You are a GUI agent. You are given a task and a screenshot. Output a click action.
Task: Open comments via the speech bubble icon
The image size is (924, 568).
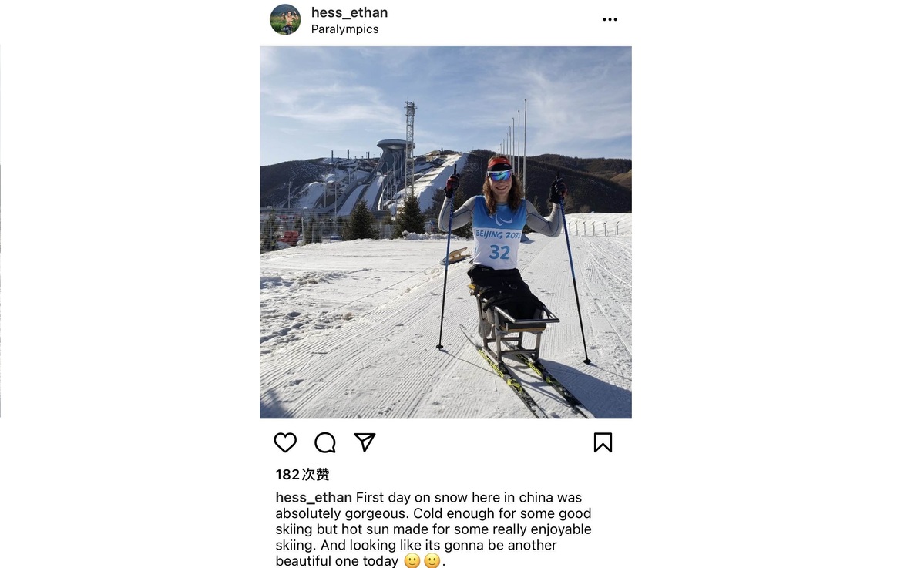tap(324, 442)
